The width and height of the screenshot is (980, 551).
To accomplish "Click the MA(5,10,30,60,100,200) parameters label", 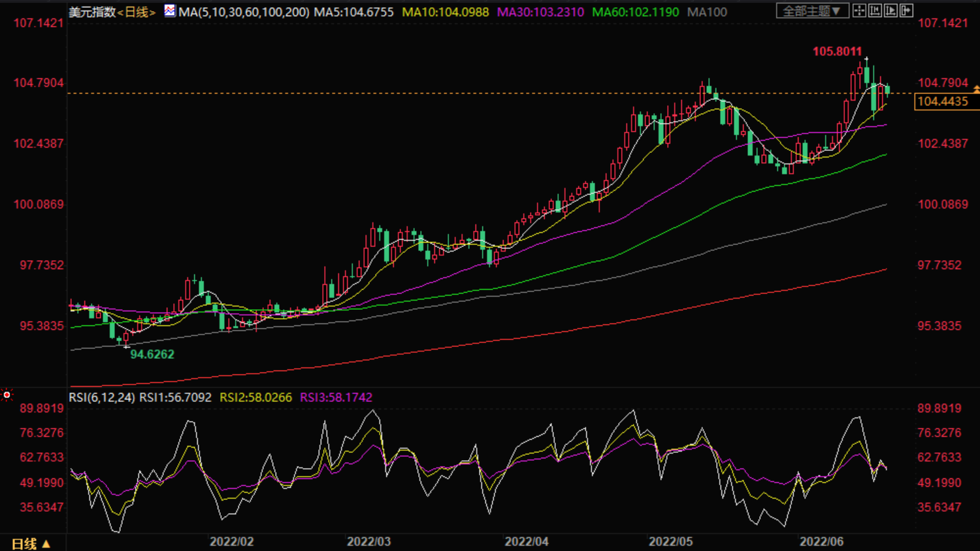I will pyautogui.click(x=244, y=12).
